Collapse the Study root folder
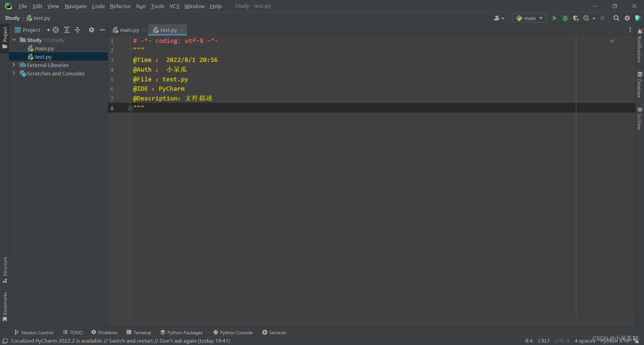 pyautogui.click(x=14, y=40)
